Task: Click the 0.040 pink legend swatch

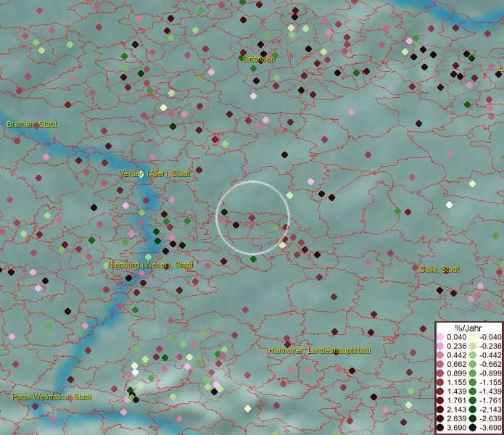Action: (440, 337)
